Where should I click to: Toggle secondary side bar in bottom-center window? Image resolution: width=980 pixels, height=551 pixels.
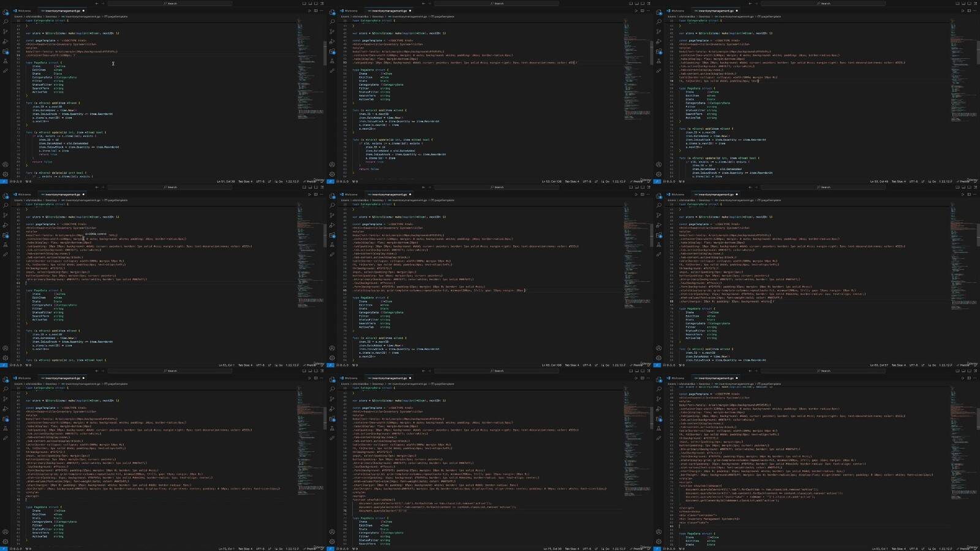[x=643, y=371]
